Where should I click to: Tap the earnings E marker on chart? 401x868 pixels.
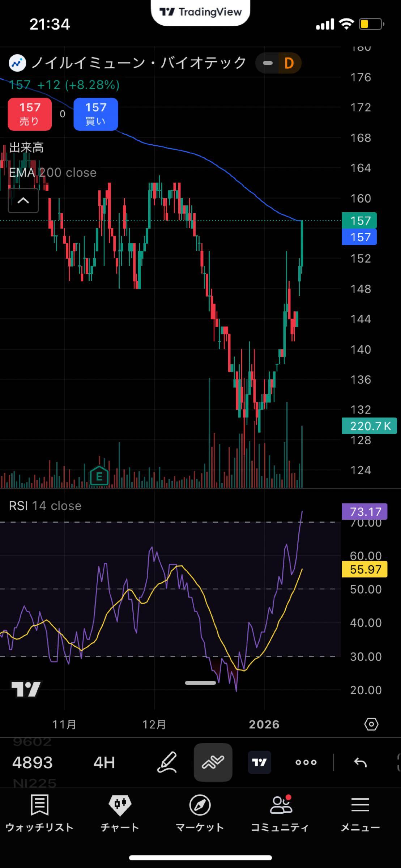pyautogui.click(x=99, y=477)
